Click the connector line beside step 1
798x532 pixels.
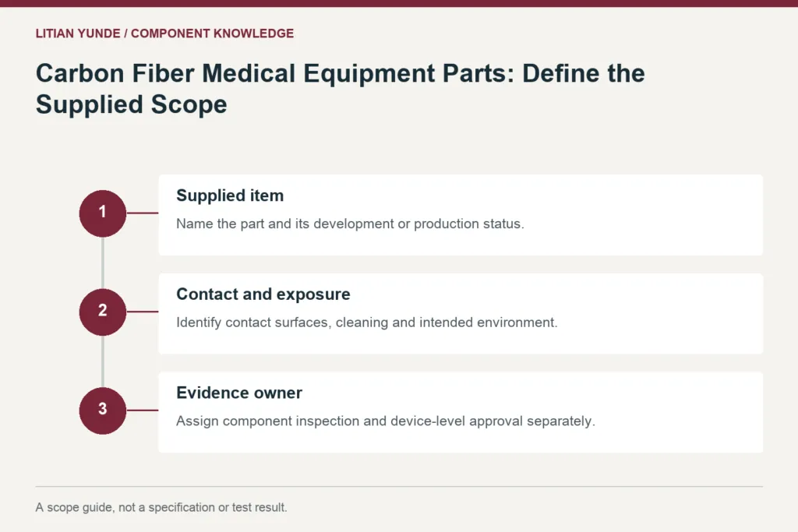(142, 213)
